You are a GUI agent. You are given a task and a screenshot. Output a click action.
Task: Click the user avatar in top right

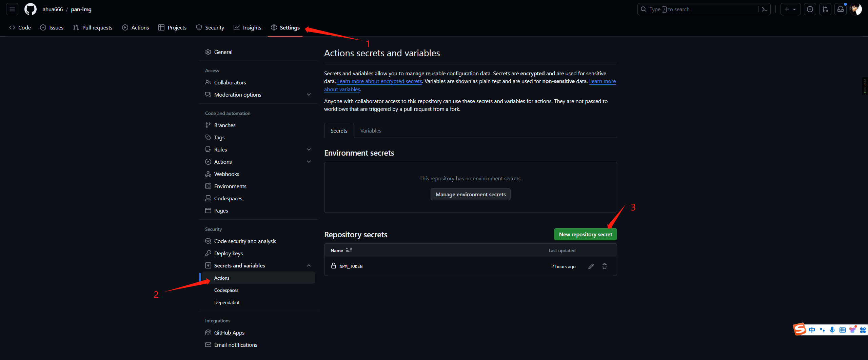coord(856,9)
